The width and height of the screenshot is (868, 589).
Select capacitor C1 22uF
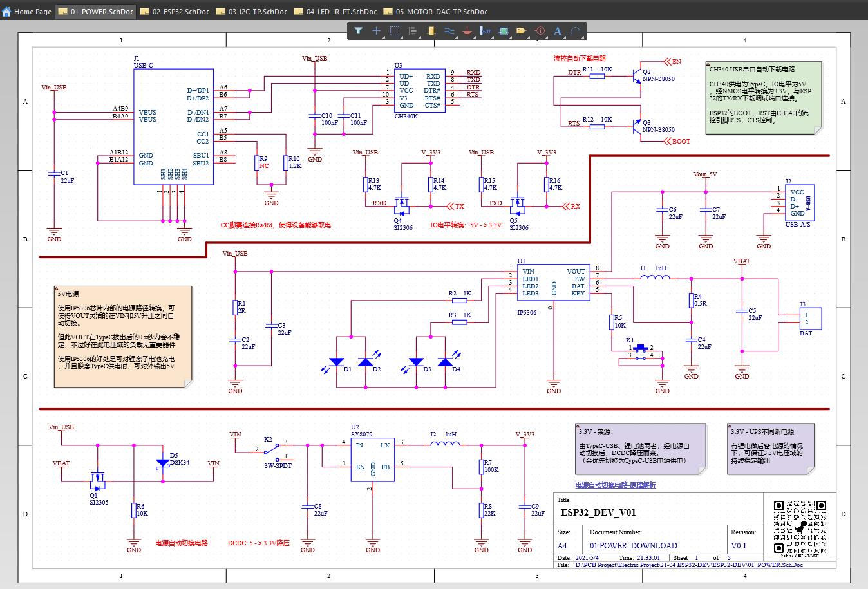tap(55, 174)
